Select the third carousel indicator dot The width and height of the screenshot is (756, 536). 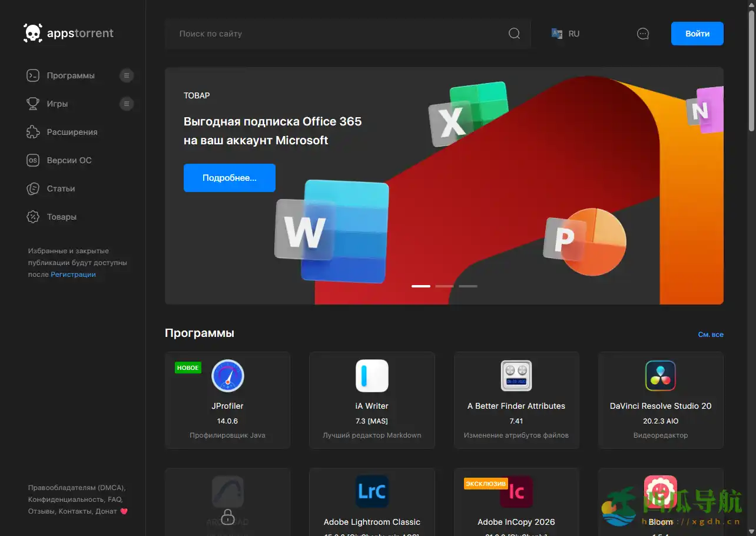point(468,286)
